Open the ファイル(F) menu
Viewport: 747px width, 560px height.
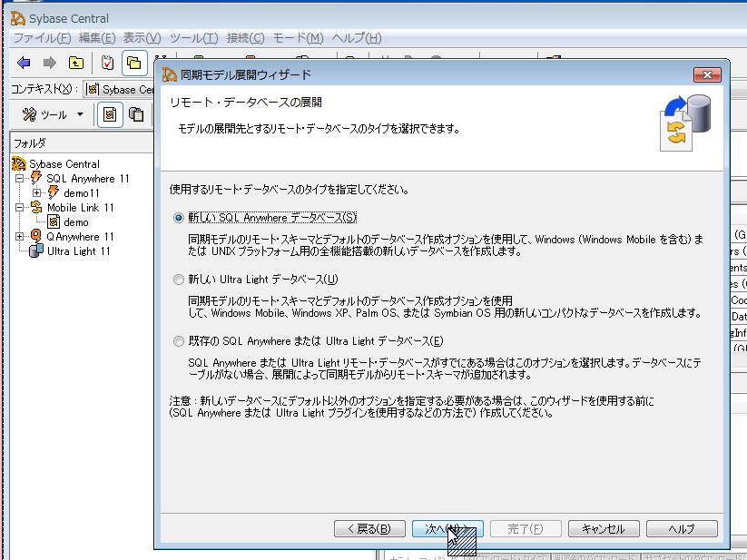[42, 38]
